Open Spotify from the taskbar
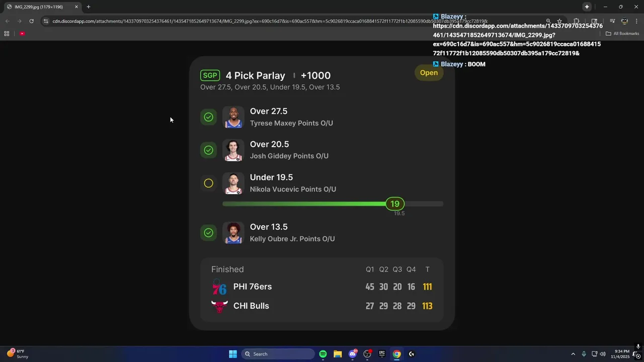Viewport: 644px width, 362px height. point(323,354)
